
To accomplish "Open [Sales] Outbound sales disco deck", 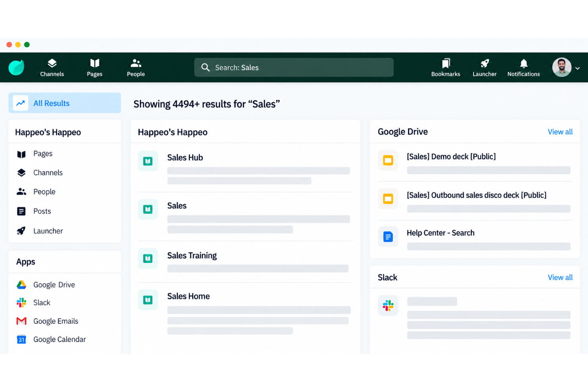I will pyautogui.click(x=476, y=195).
